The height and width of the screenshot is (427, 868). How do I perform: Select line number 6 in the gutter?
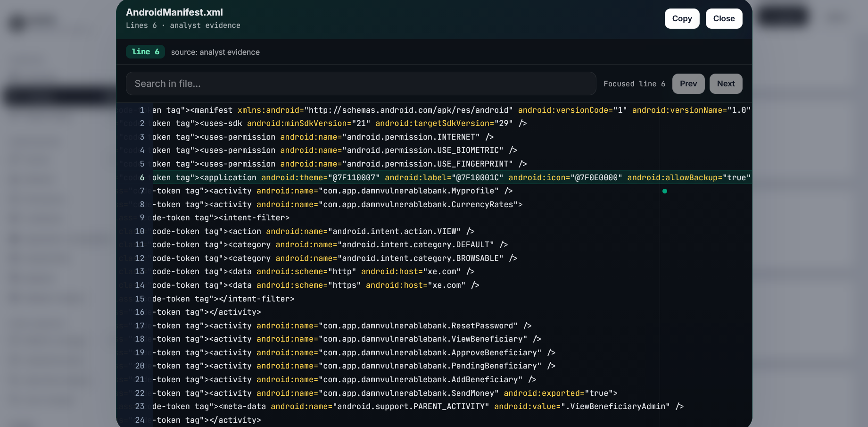point(142,177)
